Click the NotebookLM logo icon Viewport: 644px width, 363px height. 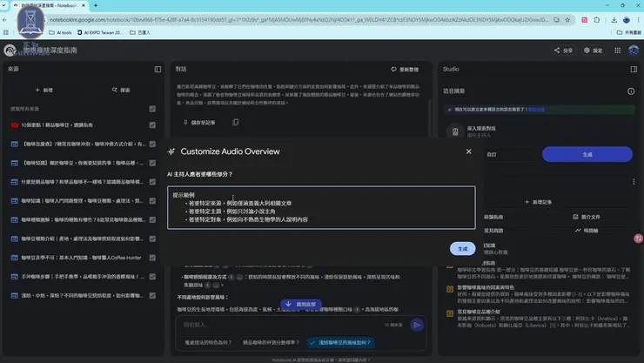[x=10, y=50]
